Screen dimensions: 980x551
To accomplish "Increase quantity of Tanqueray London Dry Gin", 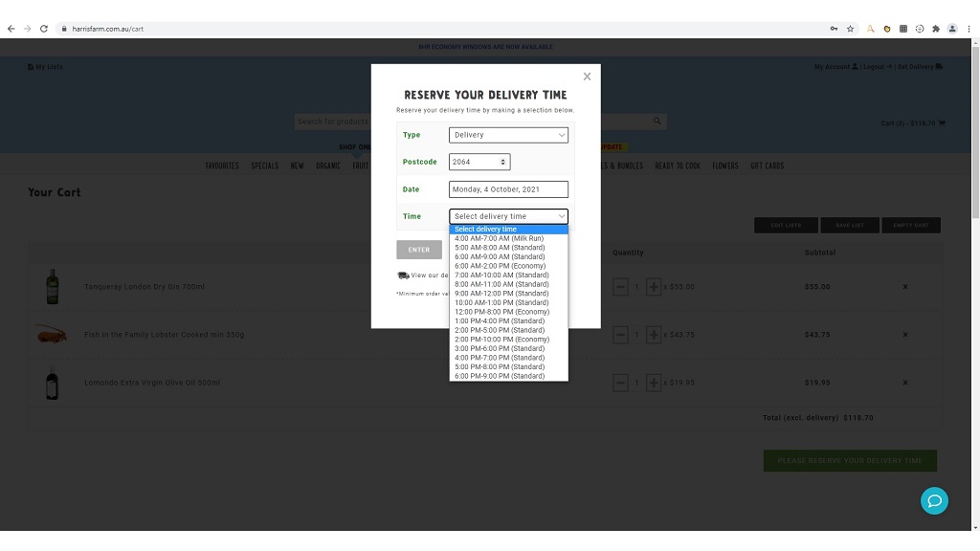I will click(x=654, y=287).
